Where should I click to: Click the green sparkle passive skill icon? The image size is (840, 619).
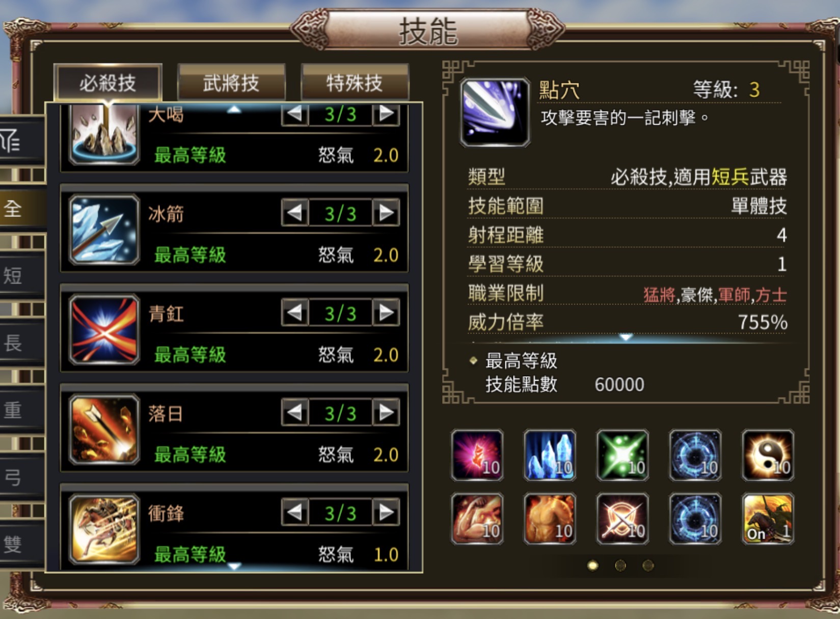tap(622, 455)
